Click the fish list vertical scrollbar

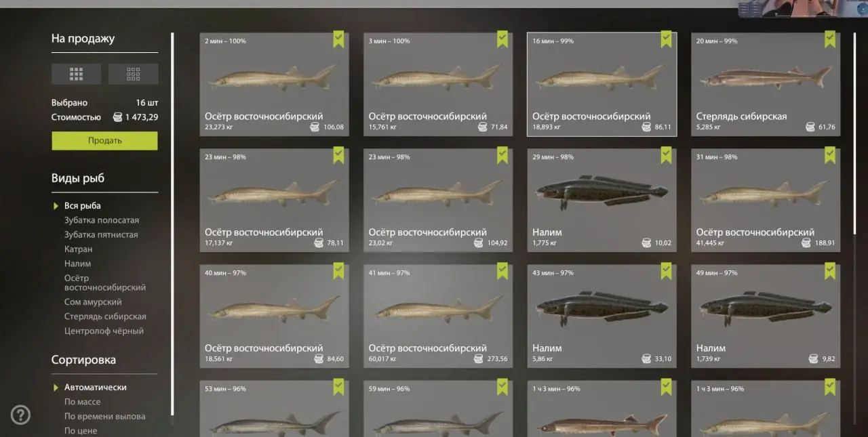coord(854,133)
